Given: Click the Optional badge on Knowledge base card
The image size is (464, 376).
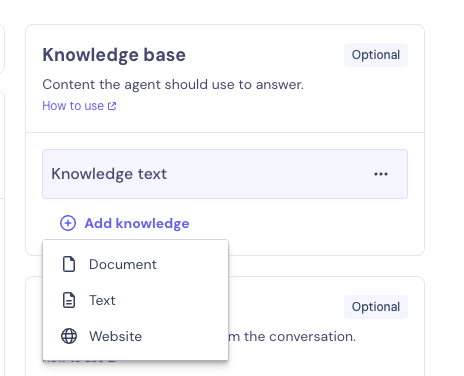Looking at the screenshot, I should (376, 55).
